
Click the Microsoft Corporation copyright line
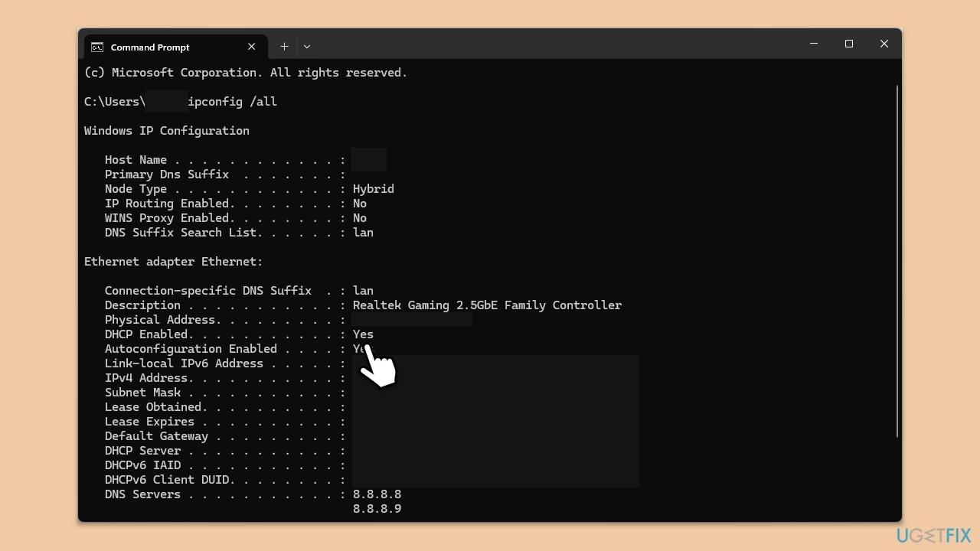coord(246,73)
